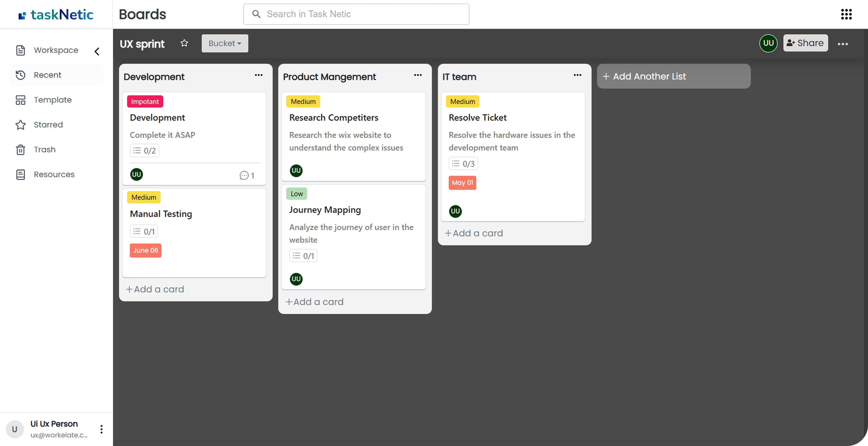The width and height of the screenshot is (868, 446).
Task: Open Development list options menu
Action: click(x=258, y=75)
